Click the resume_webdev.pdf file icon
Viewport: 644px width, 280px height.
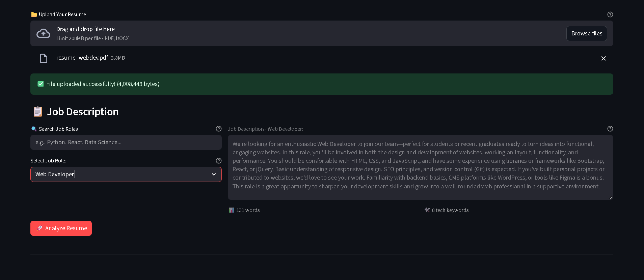tap(44, 58)
